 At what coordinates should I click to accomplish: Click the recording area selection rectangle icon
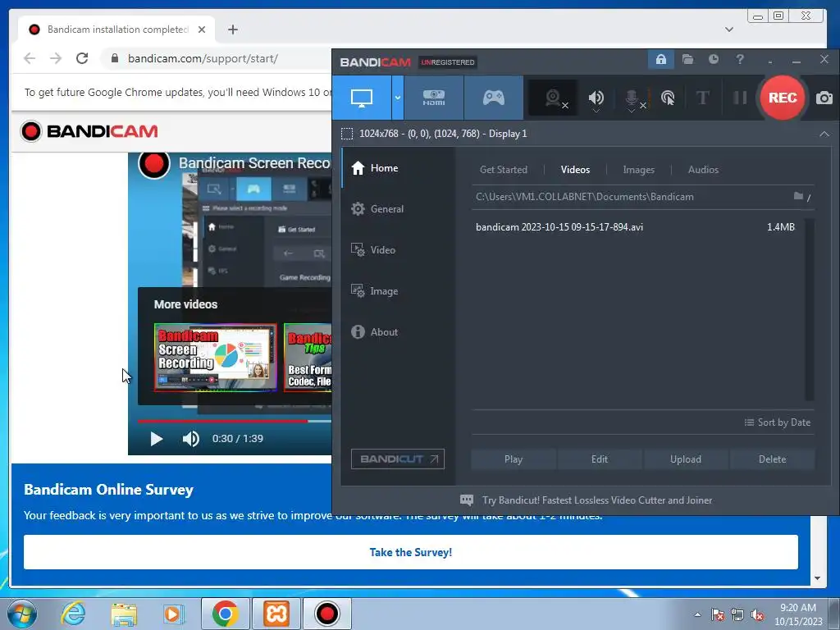(347, 134)
